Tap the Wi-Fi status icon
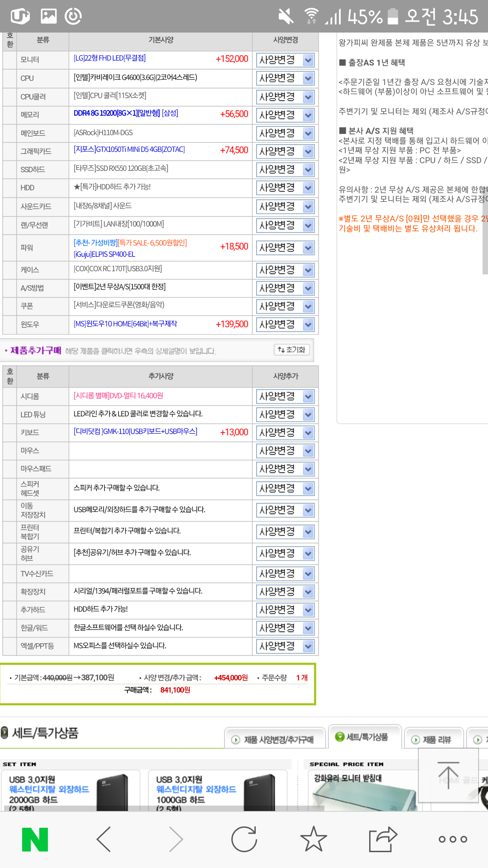The width and height of the screenshot is (488, 868). point(311,17)
